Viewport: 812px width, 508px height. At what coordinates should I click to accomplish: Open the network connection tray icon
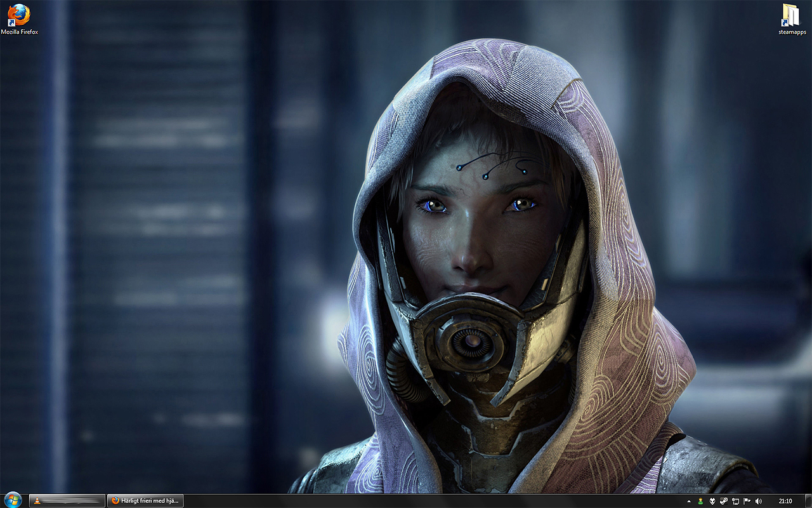(x=735, y=501)
